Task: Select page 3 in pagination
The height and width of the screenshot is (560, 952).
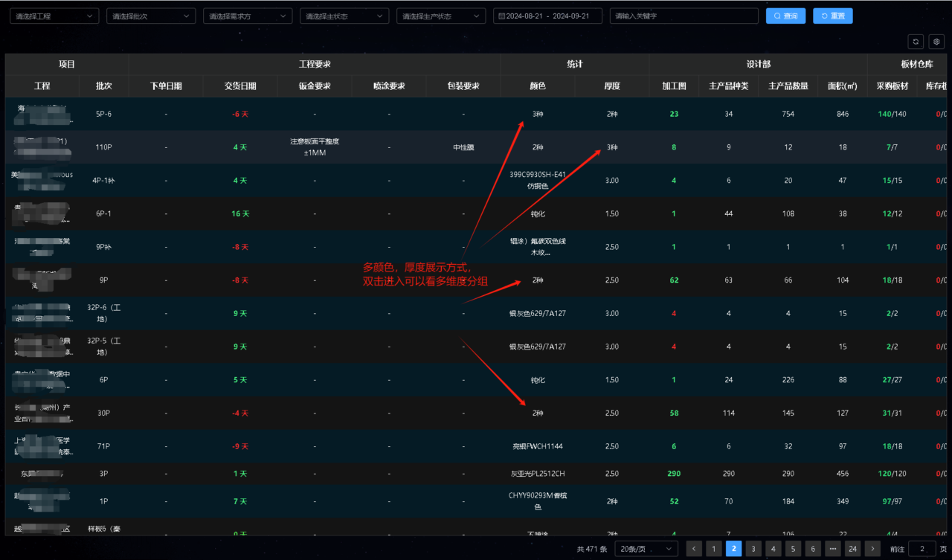Action: click(x=753, y=549)
